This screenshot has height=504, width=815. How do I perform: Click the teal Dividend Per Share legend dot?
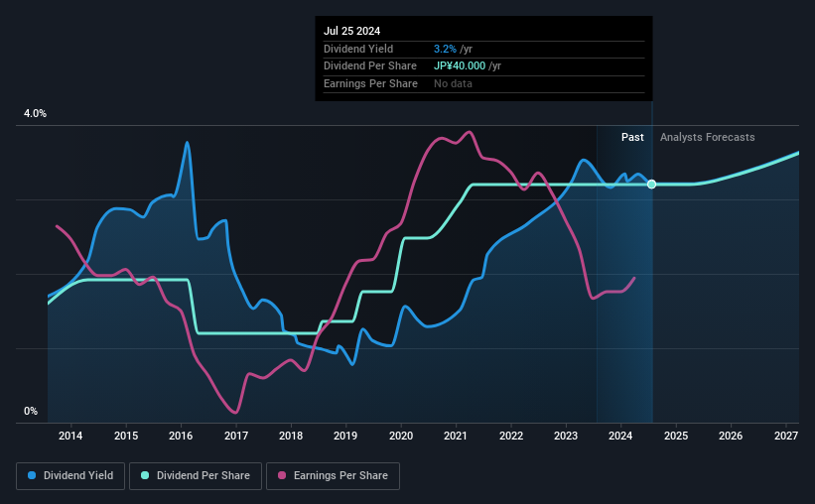pos(145,475)
